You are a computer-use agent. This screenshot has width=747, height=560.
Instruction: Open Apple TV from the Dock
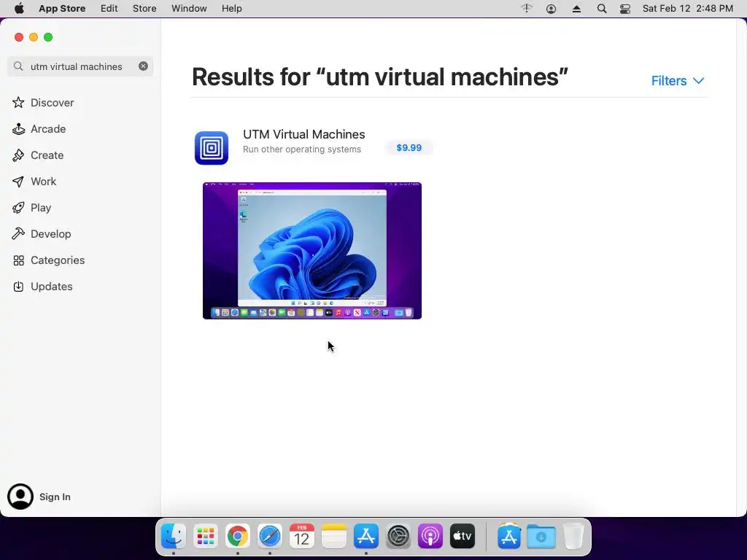coord(462,536)
